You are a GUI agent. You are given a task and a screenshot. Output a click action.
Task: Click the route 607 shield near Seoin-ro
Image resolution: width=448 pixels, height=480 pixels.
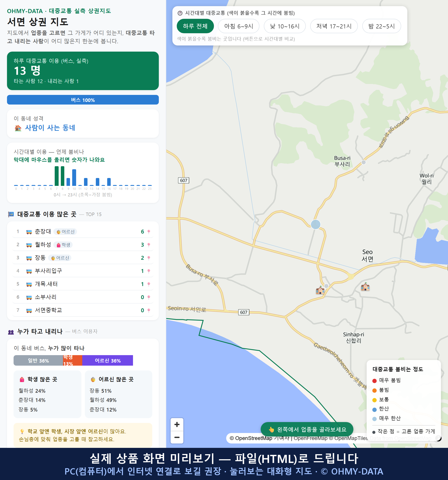(243, 312)
